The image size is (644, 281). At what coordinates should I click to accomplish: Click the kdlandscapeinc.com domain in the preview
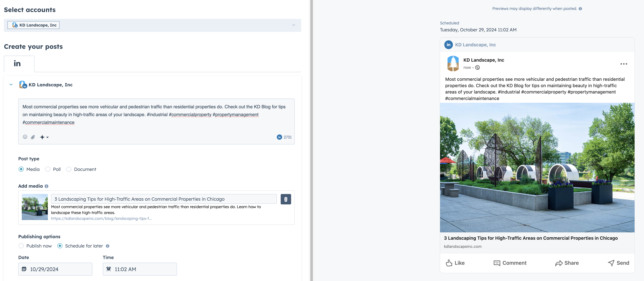463,247
